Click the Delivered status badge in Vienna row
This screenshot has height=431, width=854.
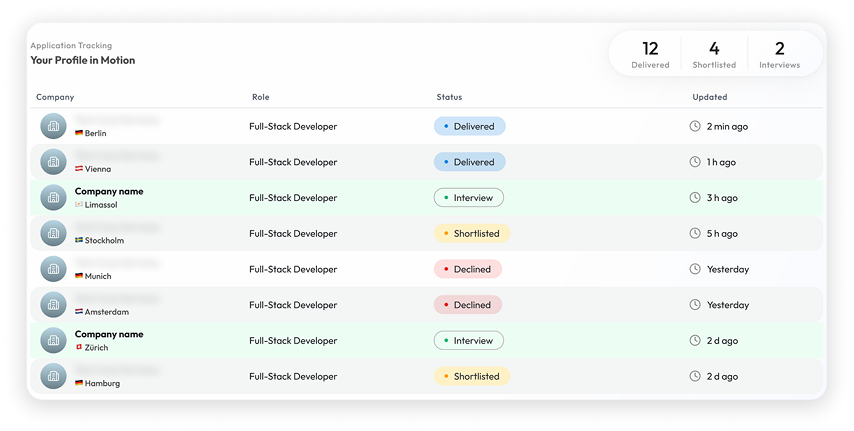[469, 162]
